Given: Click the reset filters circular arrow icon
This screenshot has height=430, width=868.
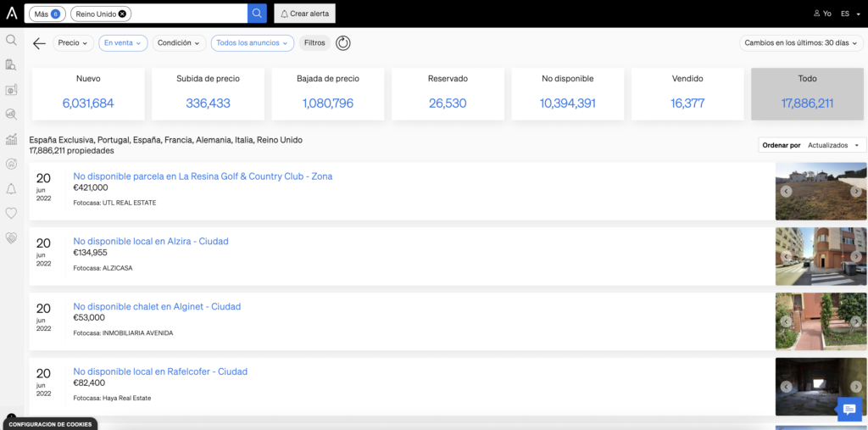Looking at the screenshot, I should click(x=343, y=43).
